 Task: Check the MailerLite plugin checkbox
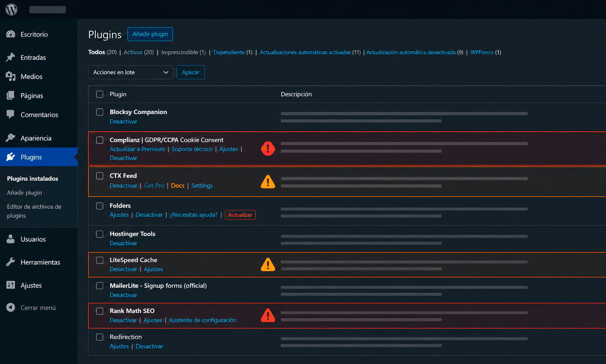tap(100, 286)
